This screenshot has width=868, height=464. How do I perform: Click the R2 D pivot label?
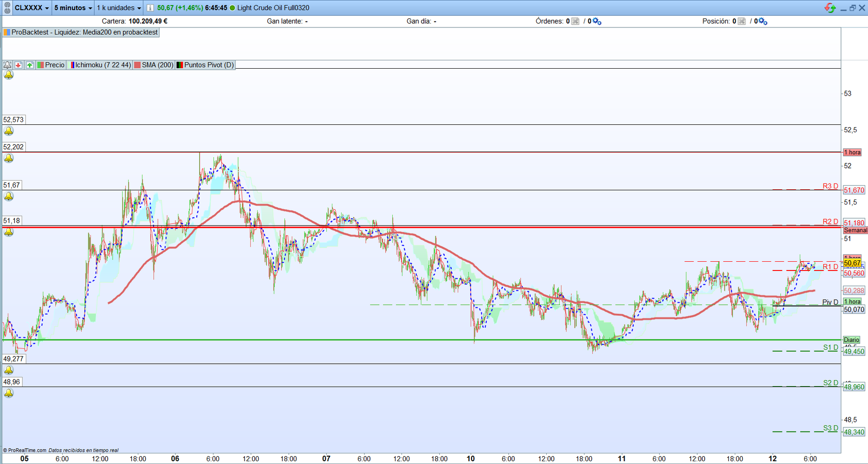click(x=831, y=222)
